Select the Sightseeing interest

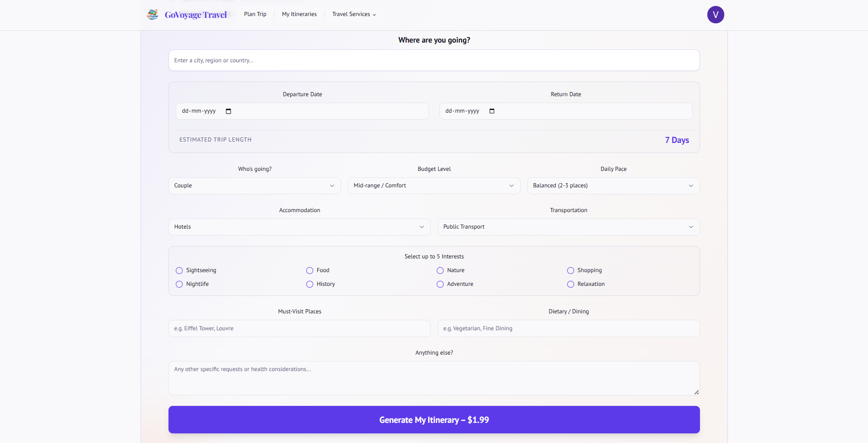[179, 271]
